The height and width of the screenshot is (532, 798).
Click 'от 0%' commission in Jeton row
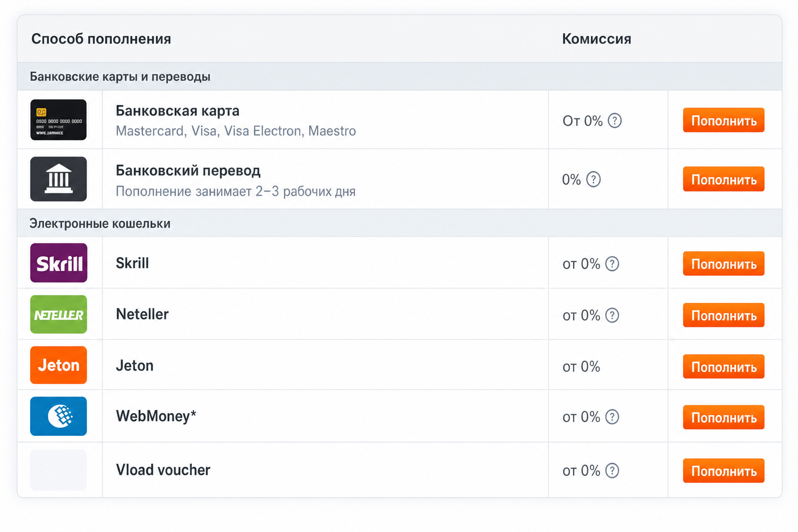[x=581, y=367]
